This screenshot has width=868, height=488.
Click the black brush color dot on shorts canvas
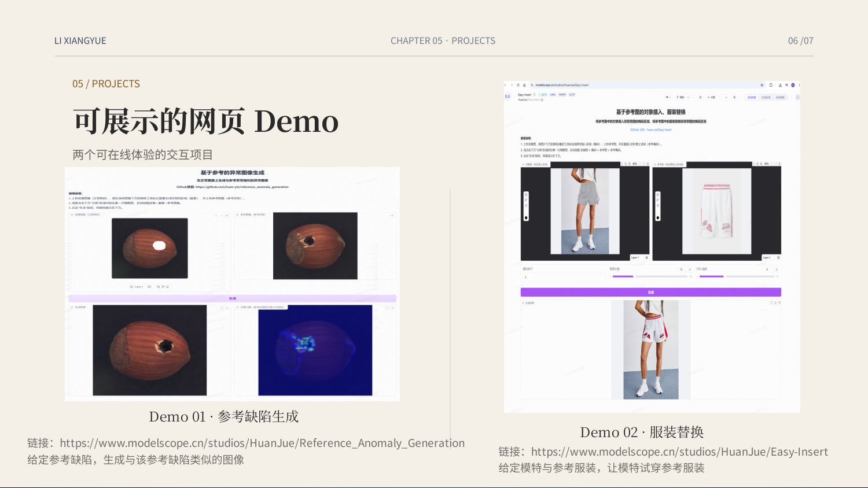(658, 217)
